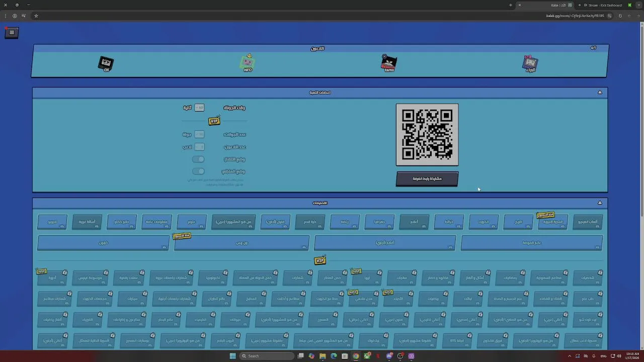
Task: Select the locked رمضانيات category
Action: (510, 278)
